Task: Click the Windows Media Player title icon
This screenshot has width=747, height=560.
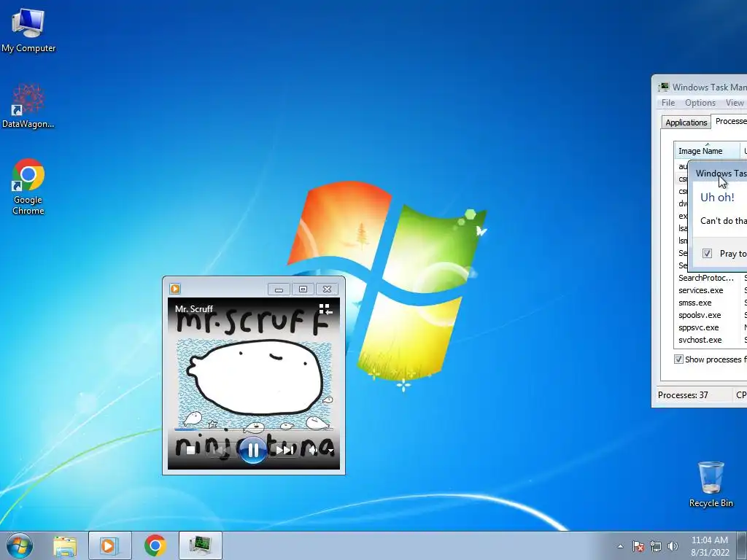Action: point(175,289)
